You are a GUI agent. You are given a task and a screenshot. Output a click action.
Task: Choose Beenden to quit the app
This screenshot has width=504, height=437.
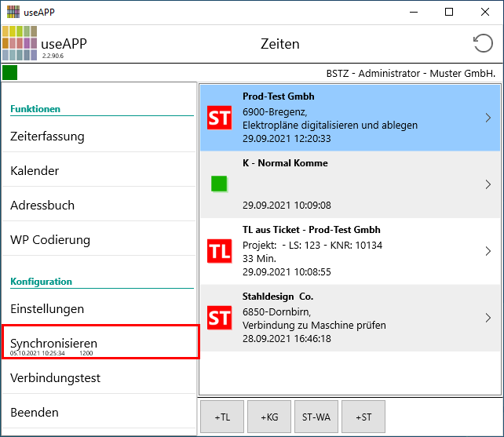click(99, 412)
